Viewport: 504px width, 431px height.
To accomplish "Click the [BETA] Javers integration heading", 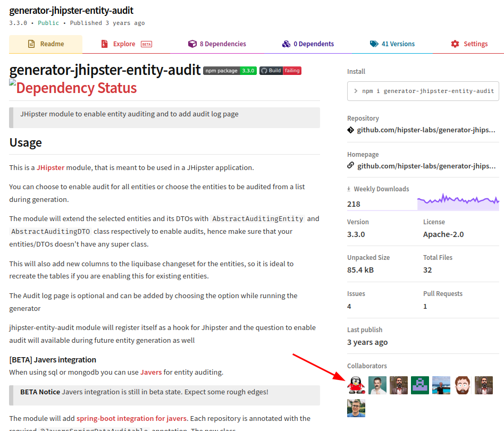I will point(53,360).
